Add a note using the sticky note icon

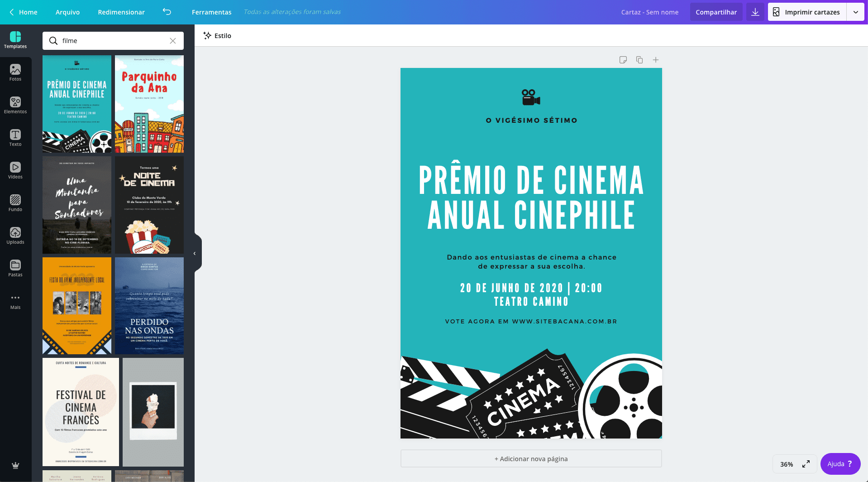pos(623,59)
